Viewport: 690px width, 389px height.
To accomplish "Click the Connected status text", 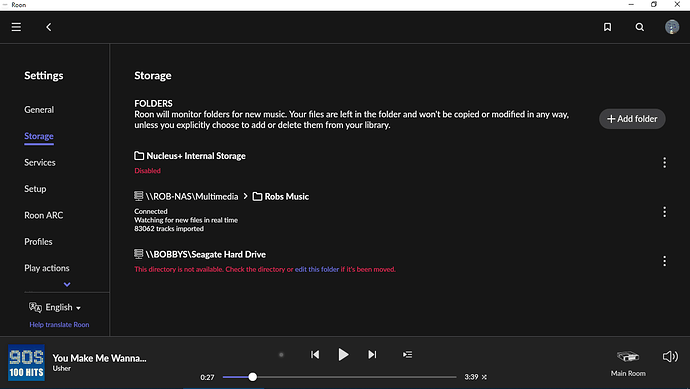I will tap(151, 211).
